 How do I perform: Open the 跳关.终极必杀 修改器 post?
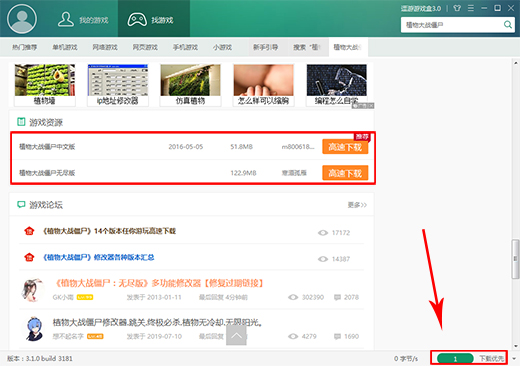(157, 322)
